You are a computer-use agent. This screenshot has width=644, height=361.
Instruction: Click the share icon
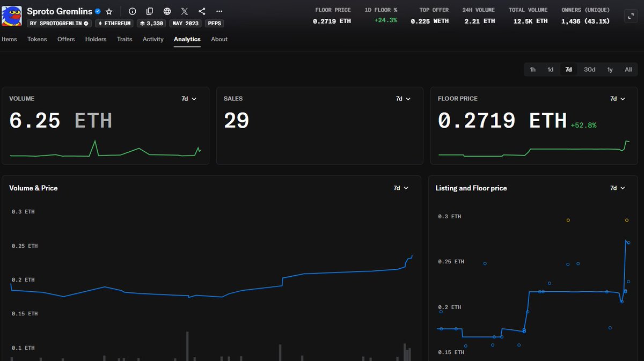pos(202,11)
